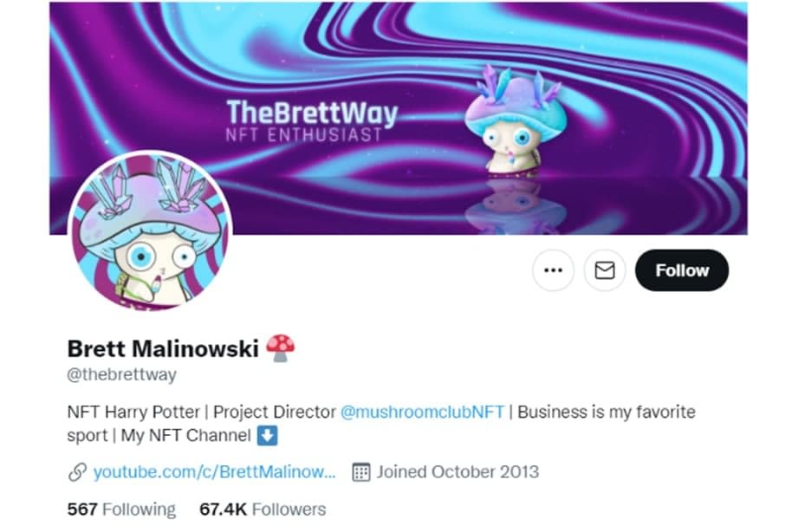Click the NFT Harry Potter bio text
Screen dimensions: 798x532
[x=133, y=412]
